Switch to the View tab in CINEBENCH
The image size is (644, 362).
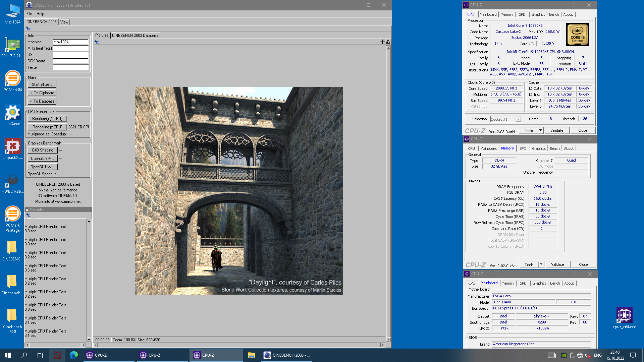pyautogui.click(x=64, y=22)
